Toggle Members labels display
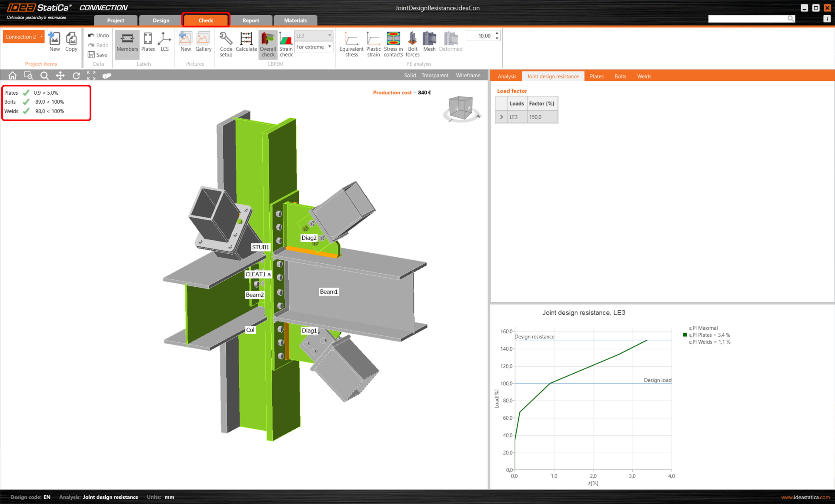This screenshot has height=504, width=835. [x=127, y=42]
